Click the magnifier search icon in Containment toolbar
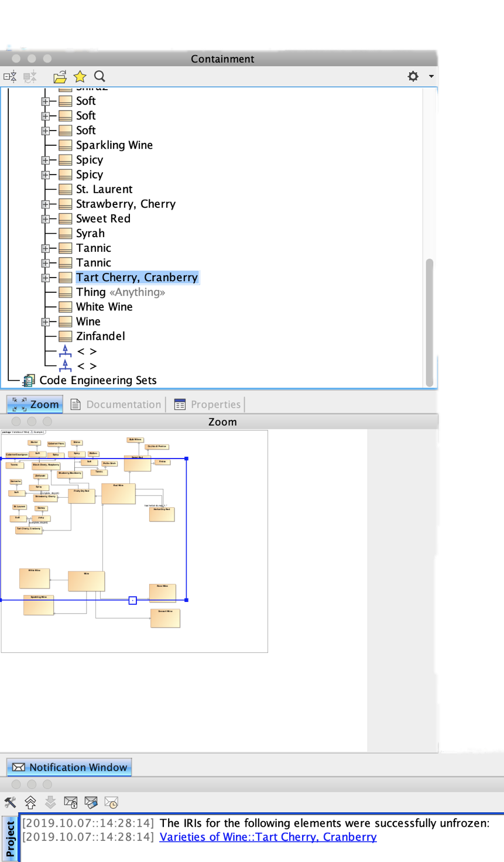504x862 pixels. tap(100, 76)
